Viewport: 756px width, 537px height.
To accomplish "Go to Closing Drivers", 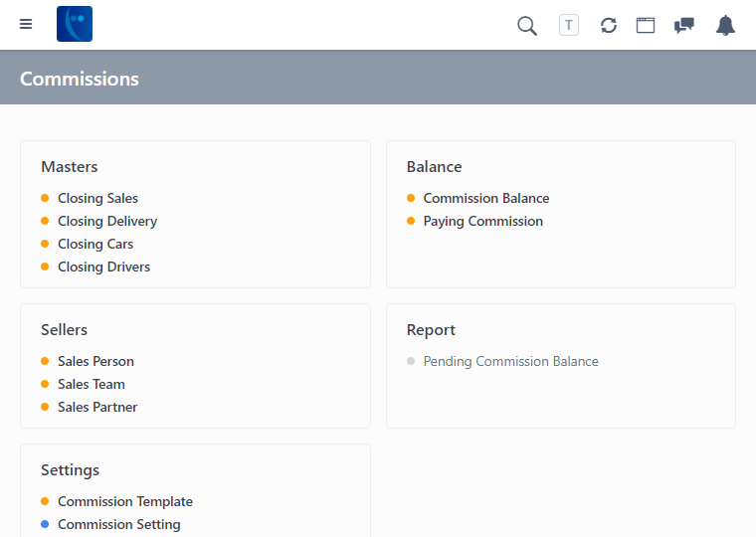I will point(103,267).
